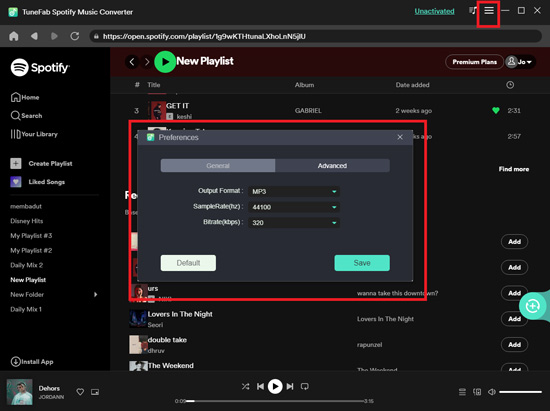The height and width of the screenshot is (411, 550).
Task: Click Spotify forward chevron beside New Playlist
Action: point(147,62)
